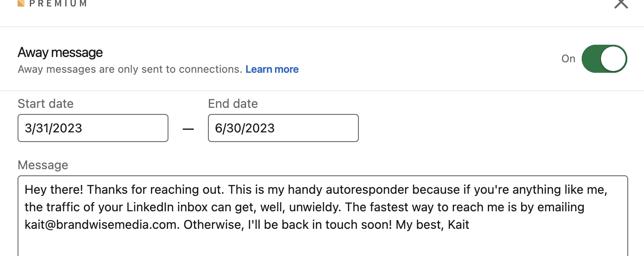Click the "only sent to connections" description
This screenshot has width=644, height=256.
130,69
